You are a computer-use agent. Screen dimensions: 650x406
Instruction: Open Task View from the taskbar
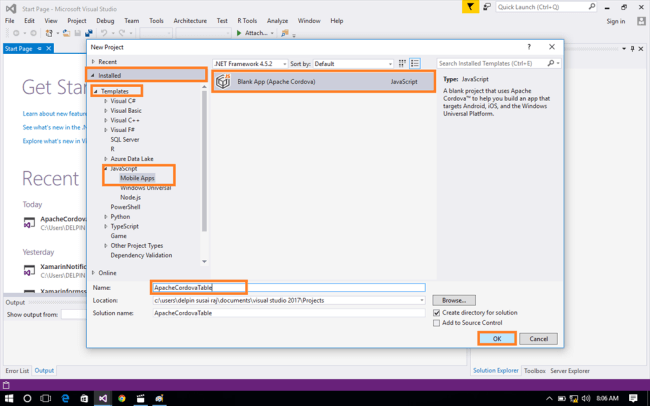coord(46,398)
